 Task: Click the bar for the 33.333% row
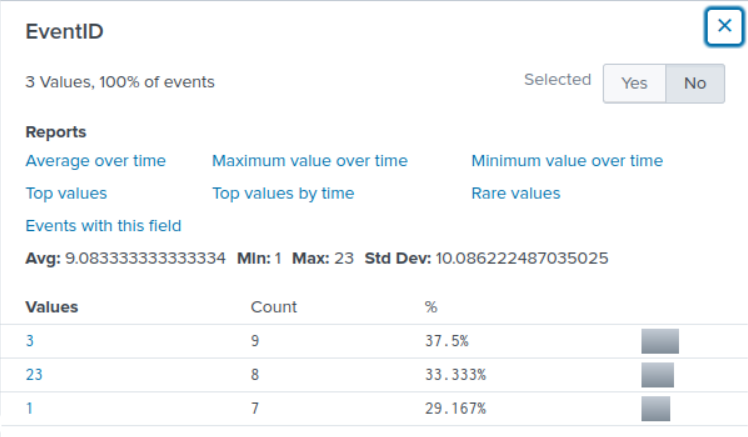[x=657, y=375]
